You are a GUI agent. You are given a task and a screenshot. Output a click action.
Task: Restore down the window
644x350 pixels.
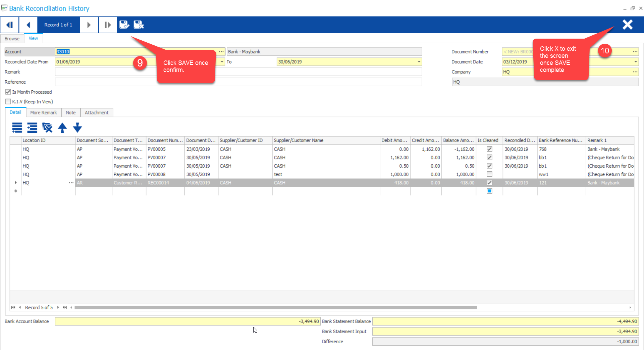click(x=633, y=8)
